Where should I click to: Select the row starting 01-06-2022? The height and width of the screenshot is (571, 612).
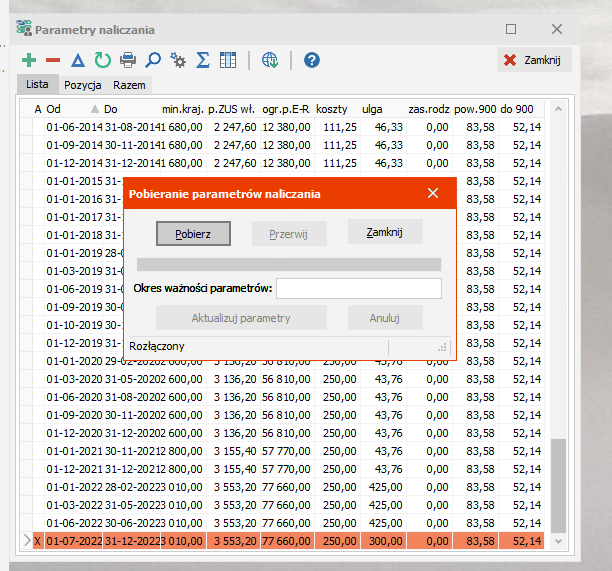click(x=283, y=523)
